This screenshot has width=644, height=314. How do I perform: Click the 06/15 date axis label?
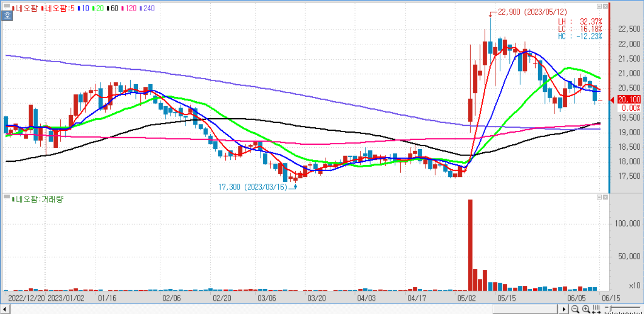point(611,297)
